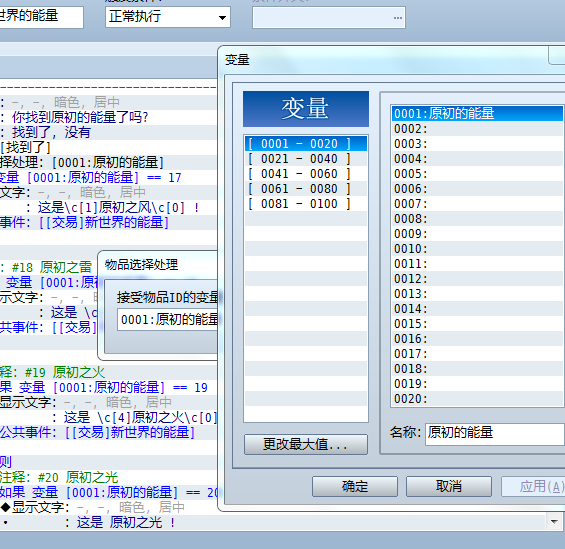Click the variable field in 物品选择处理 dialog
The width and height of the screenshot is (565, 549).
click(168, 320)
